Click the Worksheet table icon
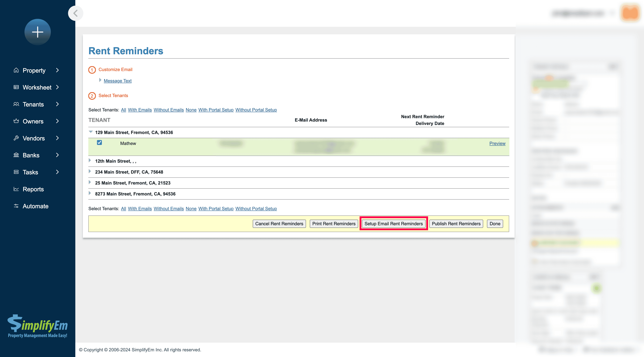644x357 pixels. (x=16, y=87)
